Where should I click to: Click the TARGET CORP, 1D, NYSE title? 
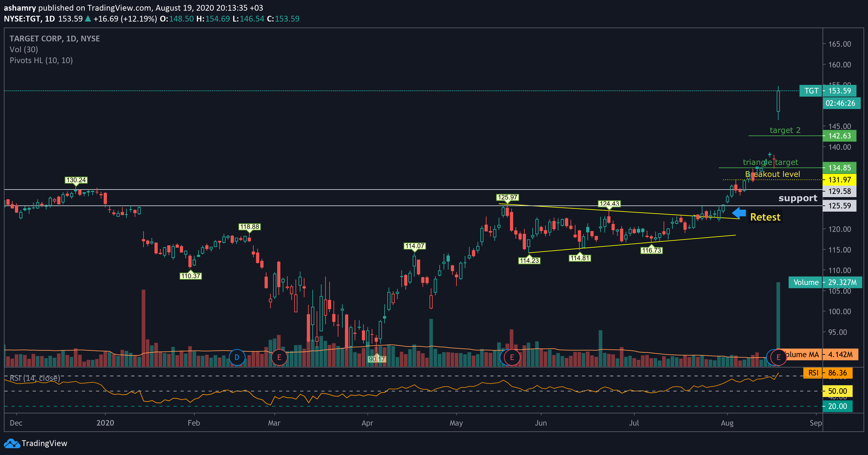pos(55,38)
